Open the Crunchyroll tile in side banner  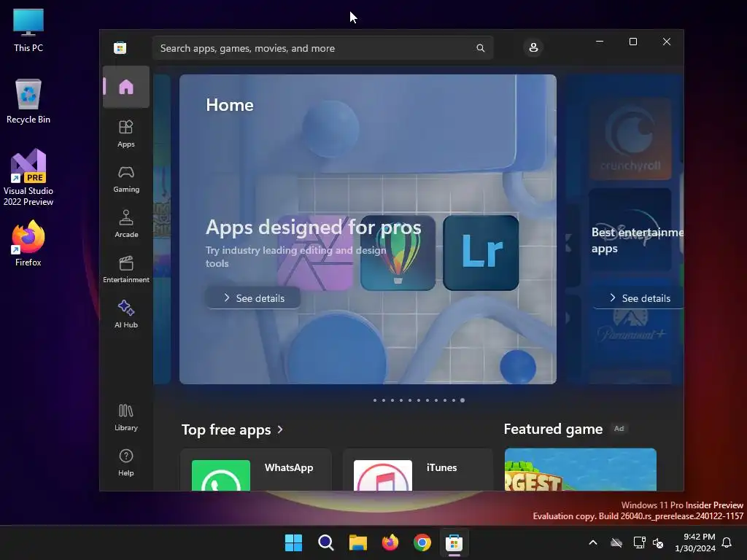pyautogui.click(x=630, y=139)
